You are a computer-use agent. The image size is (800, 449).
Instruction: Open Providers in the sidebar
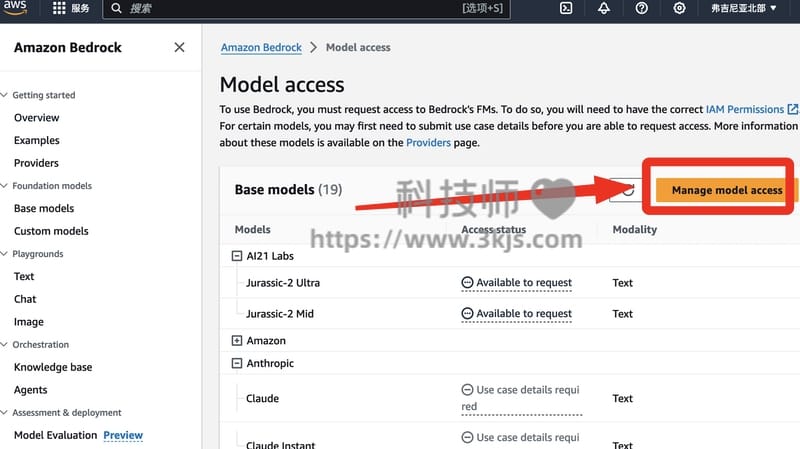[36, 163]
